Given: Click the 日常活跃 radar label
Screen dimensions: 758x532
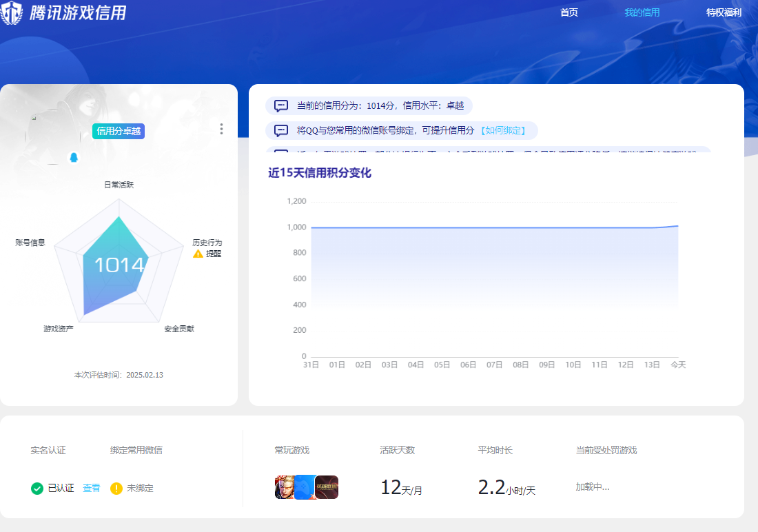Looking at the screenshot, I should click(119, 185).
